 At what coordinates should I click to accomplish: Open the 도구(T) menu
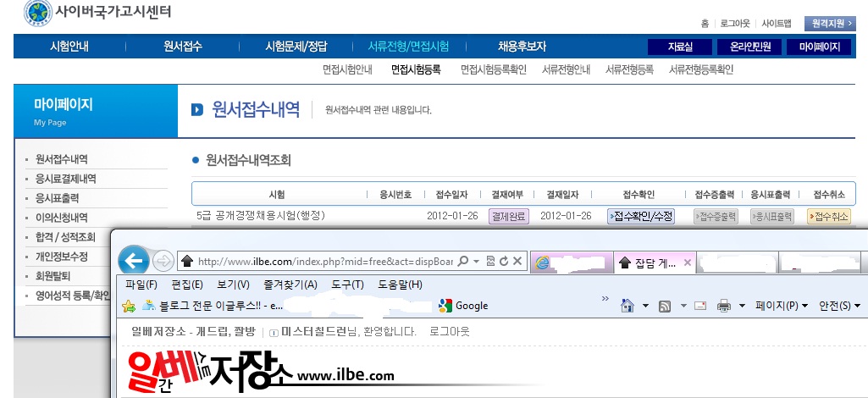[347, 285]
